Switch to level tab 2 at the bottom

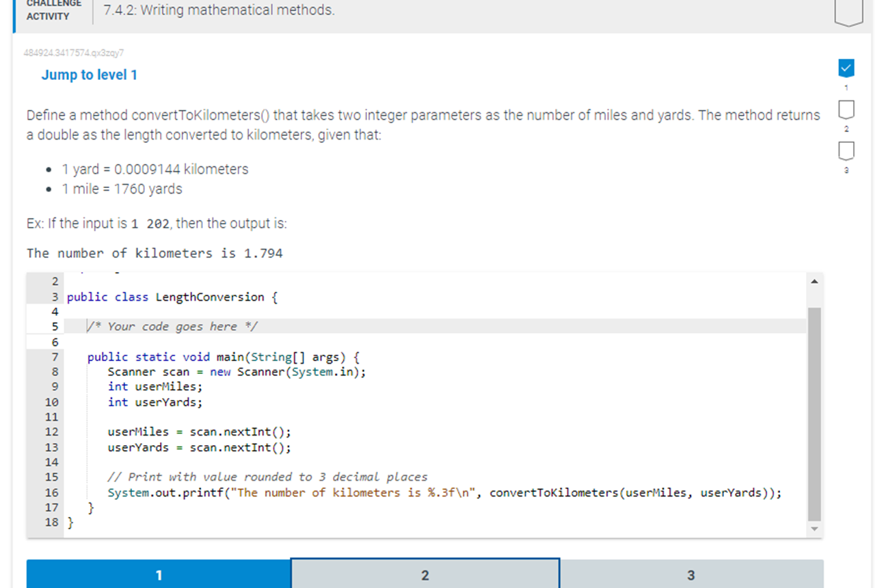pyautogui.click(x=425, y=575)
